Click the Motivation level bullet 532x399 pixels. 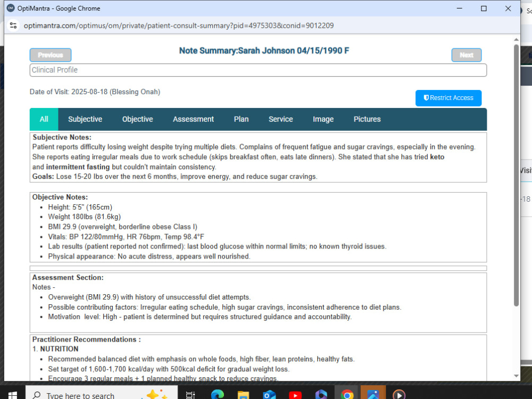coord(200,317)
